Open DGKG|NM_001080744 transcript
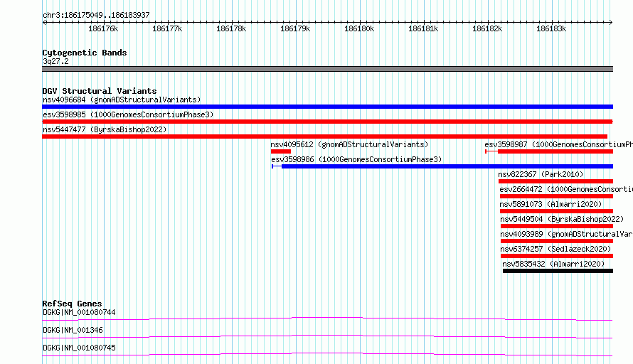The image size is (633, 364). point(79,312)
